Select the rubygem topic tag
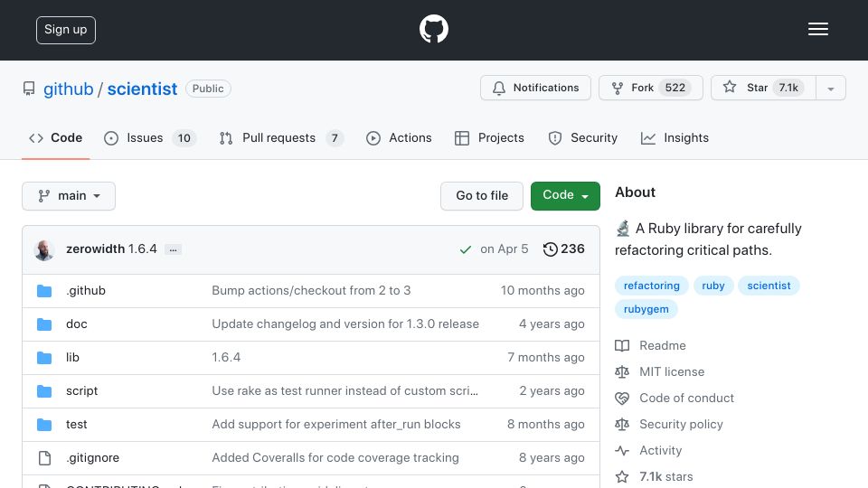868x488 pixels. (646, 309)
